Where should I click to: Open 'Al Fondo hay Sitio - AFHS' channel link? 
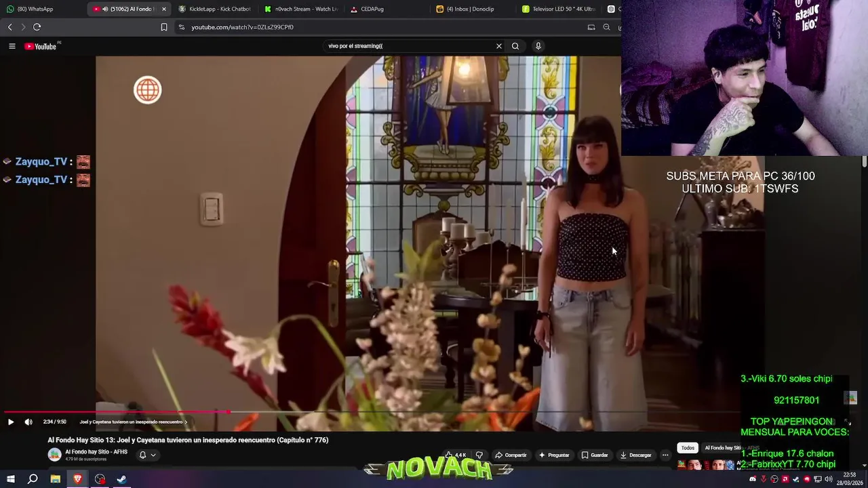(96, 451)
